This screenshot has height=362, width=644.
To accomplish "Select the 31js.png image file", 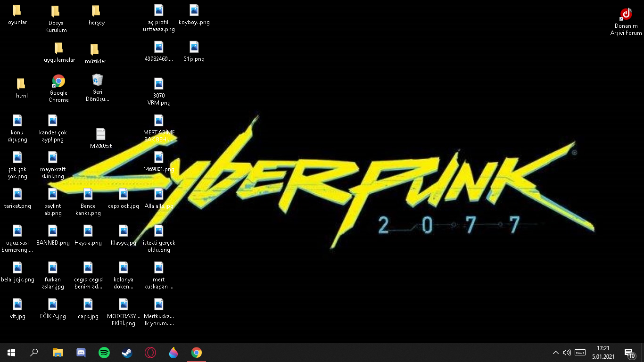I will (x=194, y=51).
